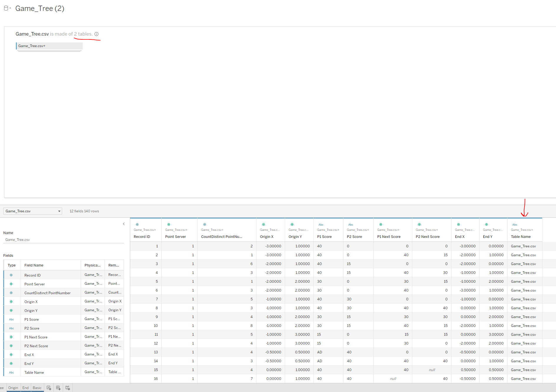Click the New Worksheet icon
This screenshot has height=392, width=556.
[49, 388]
